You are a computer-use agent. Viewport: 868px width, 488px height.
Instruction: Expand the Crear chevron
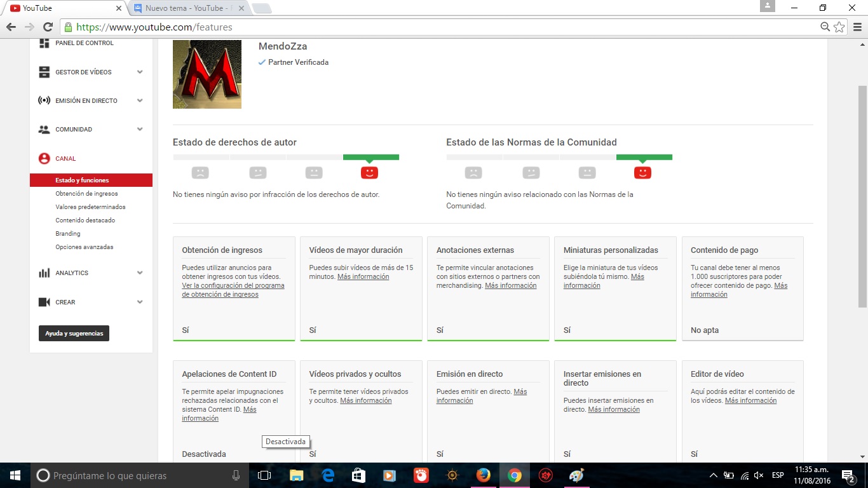(140, 302)
